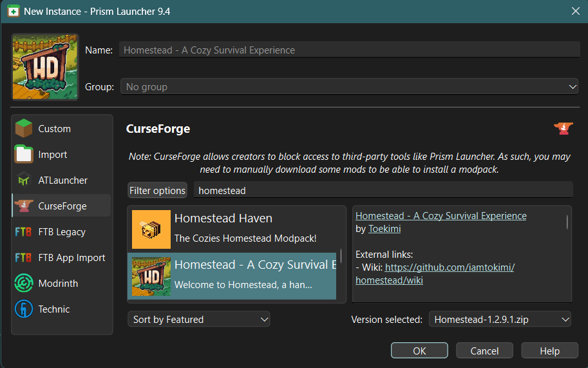Open the Custom instance page
The width and height of the screenshot is (588, 368).
[62, 129]
